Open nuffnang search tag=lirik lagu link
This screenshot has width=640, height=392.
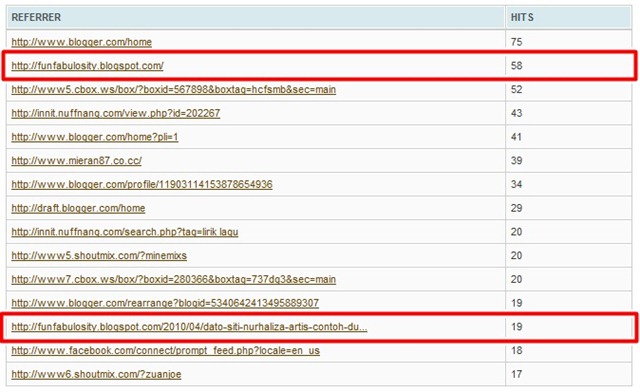124,232
